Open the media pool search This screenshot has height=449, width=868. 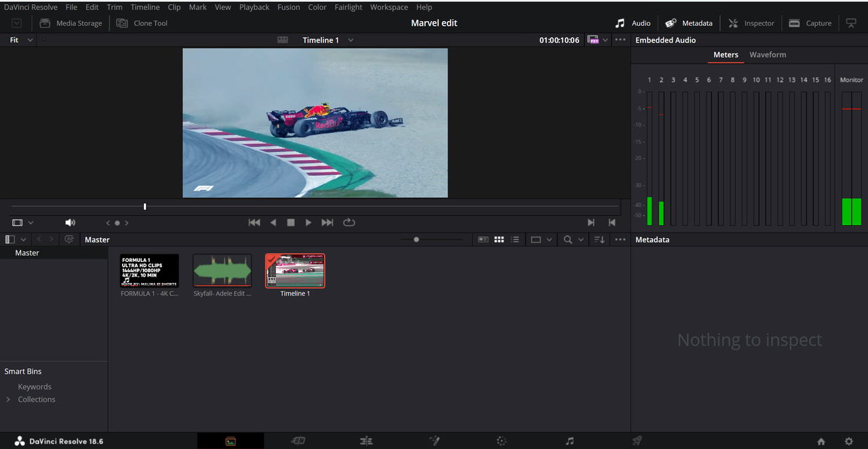(568, 239)
